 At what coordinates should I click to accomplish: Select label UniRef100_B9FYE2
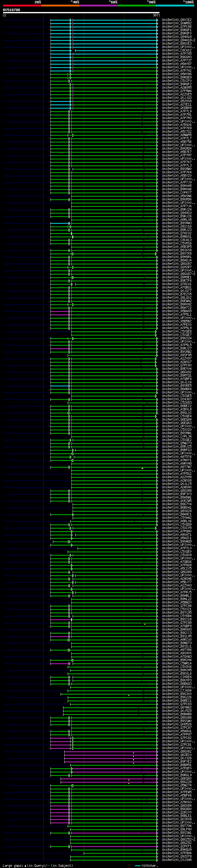pyautogui.click(x=176, y=761)
